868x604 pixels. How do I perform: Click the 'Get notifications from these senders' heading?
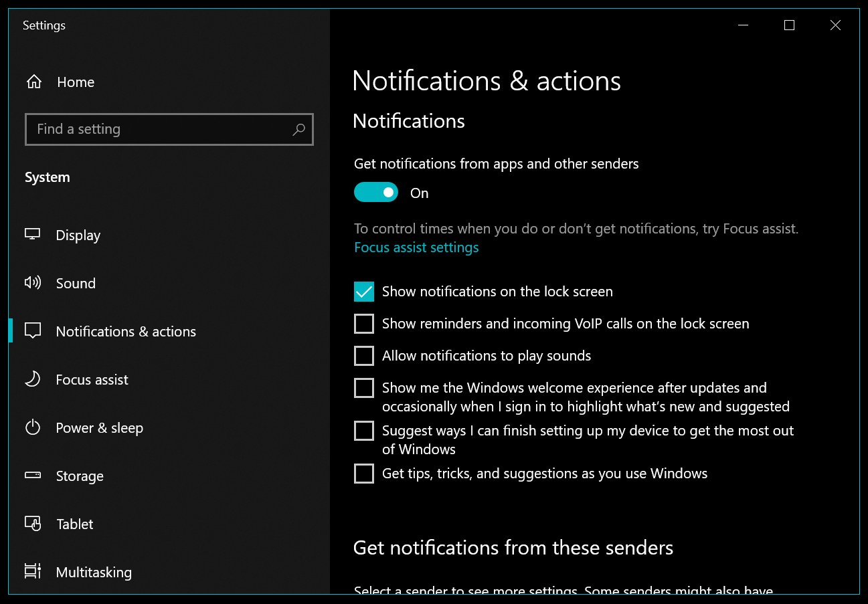pyautogui.click(x=513, y=548)
